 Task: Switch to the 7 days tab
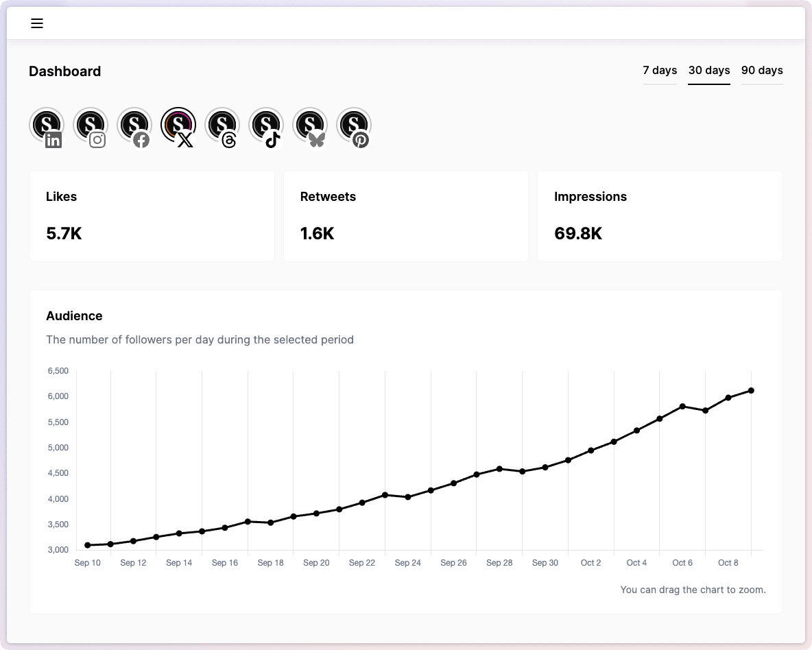(x=660, y=71)
